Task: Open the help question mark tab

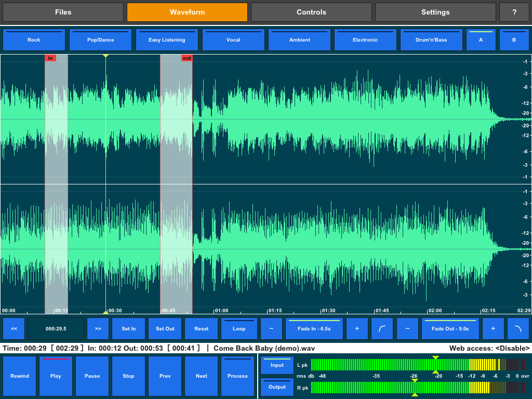Action: (514, 12)
